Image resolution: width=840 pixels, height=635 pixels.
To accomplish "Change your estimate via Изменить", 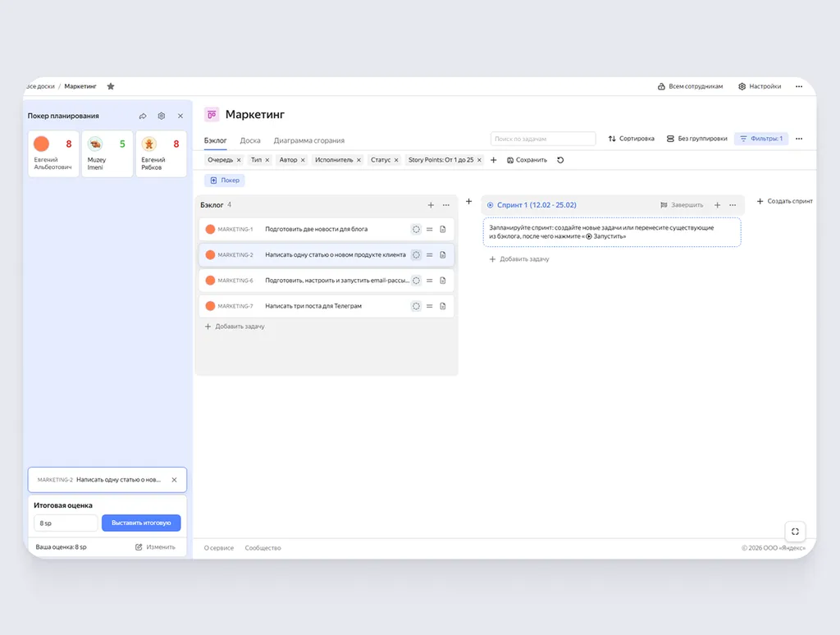I will pos(155,547).
